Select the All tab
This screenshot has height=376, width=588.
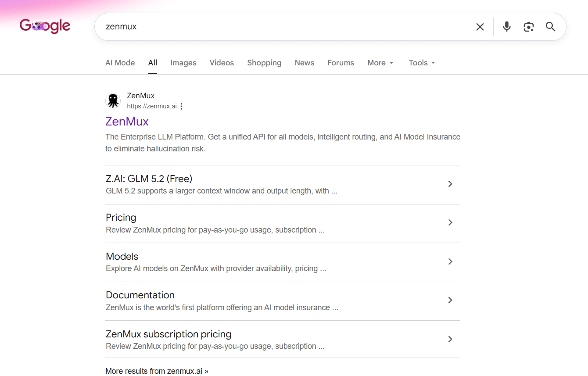(153, 63)
